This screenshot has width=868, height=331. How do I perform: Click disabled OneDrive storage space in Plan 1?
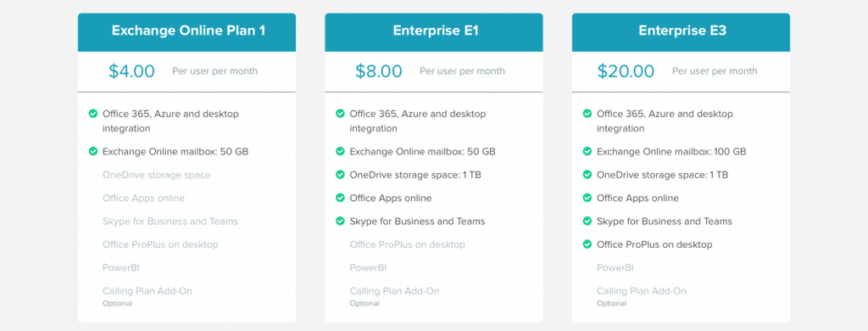(157, 175)
